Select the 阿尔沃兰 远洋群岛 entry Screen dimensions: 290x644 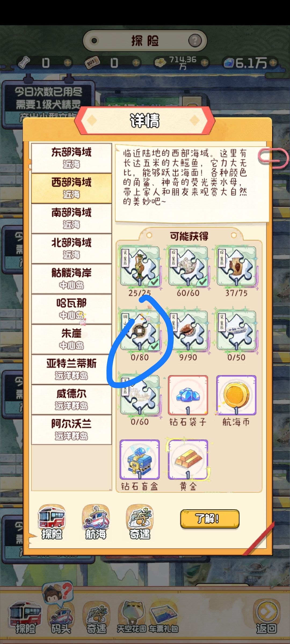click(x=71, y=430)
